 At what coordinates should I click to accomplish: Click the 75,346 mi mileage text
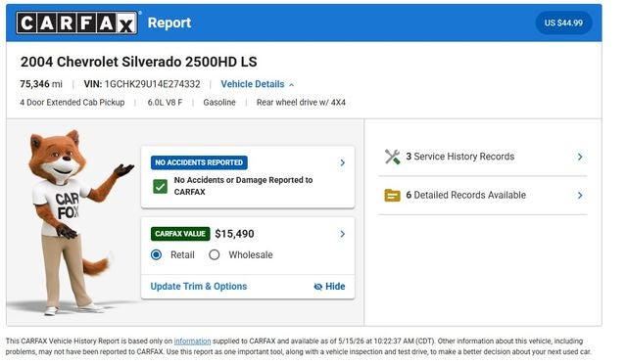click(41, 84)
